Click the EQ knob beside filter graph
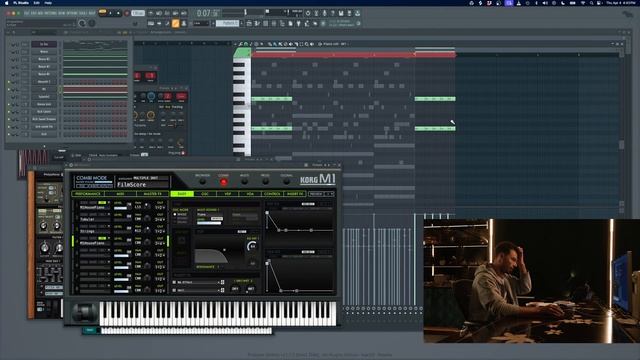The height and width of the screenshot is (360, 640). [252, 246]
